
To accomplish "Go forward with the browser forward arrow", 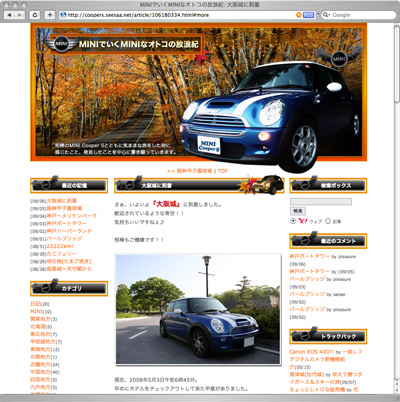I will [x=20, y=15].
